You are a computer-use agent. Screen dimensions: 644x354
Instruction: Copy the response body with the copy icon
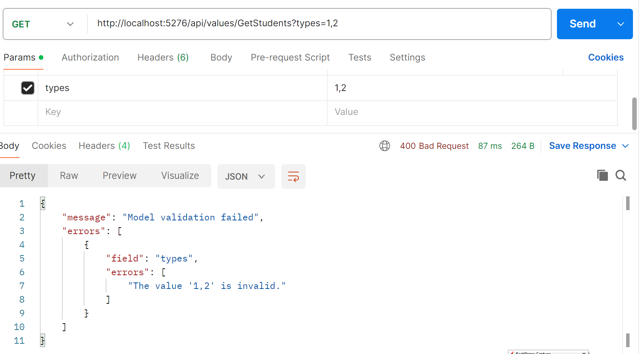point(602,175)
